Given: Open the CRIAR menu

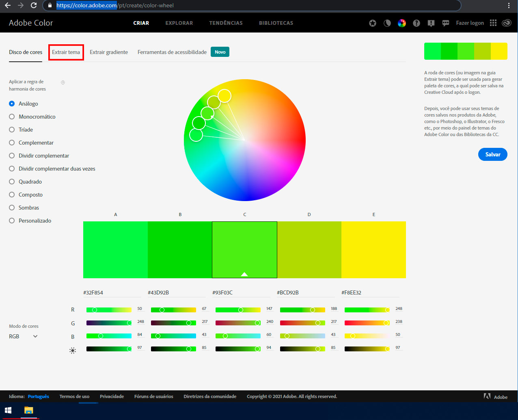Looking at the screenshot, I should pyautogui.click(x=141, y=23).
